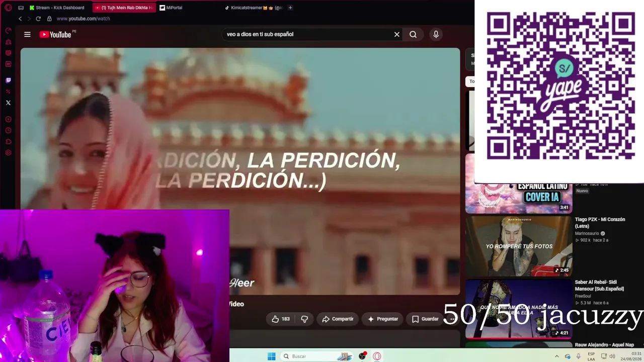Screen dimensions: 644x362
Task: Go back to the previous page
Action: [20, 19]
